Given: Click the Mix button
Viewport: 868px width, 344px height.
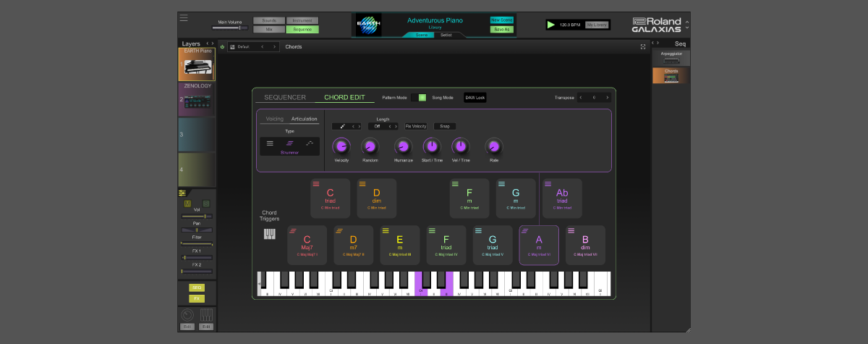Looking at the screenshot, I should click(x=269, y=29).
